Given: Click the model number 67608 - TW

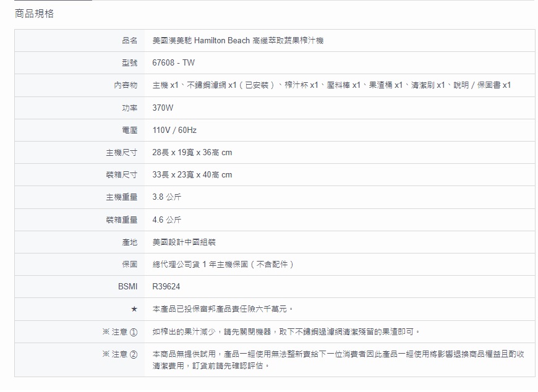Looking at the screenshot, I should 173,63.
